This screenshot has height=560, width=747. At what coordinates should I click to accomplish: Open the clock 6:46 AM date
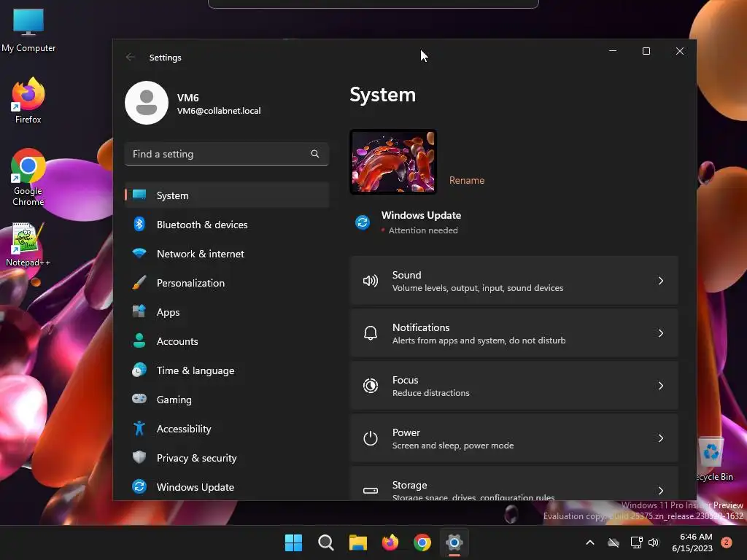click(x=692, y=542)
